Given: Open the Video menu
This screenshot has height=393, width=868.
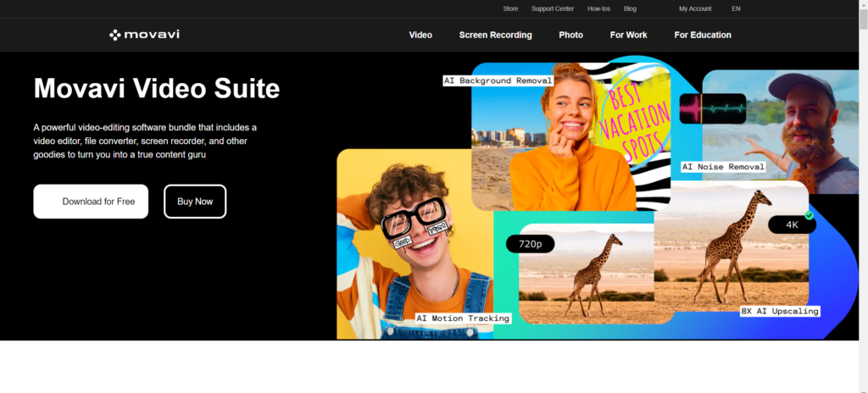Looking at the screenshot, I should tap(420, 35).
